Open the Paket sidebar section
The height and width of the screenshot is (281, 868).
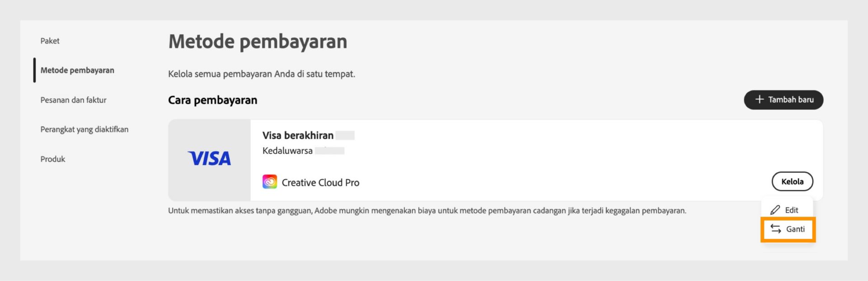coord(50,41)
